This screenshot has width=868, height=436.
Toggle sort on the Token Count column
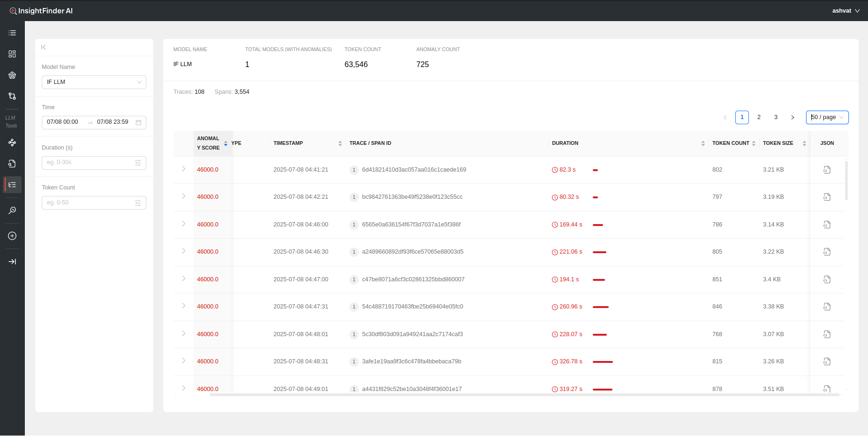click(x=754, y=143)
